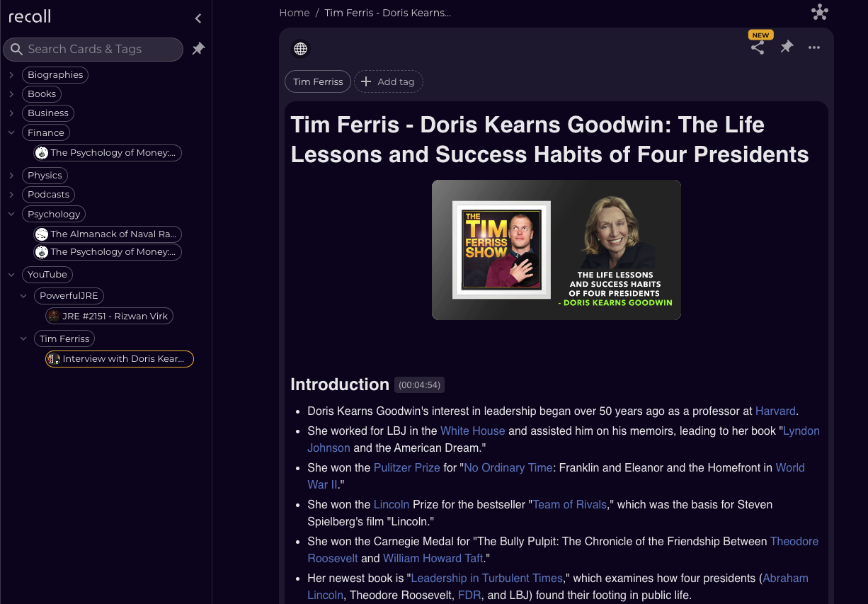Select the Books tag chip

tap(42, 93)
